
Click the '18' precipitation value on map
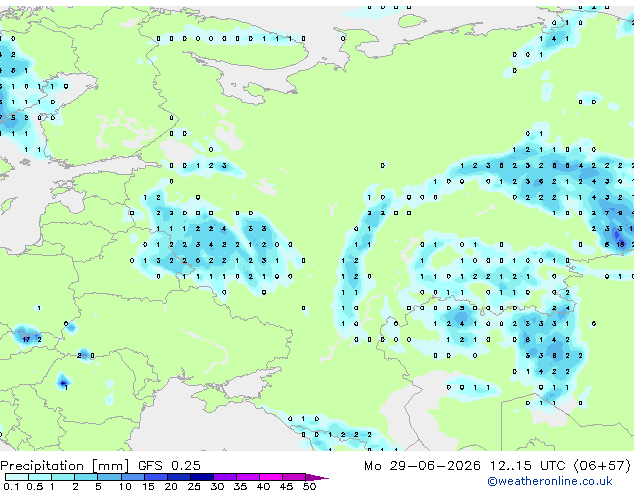click(x=620, y=244)
